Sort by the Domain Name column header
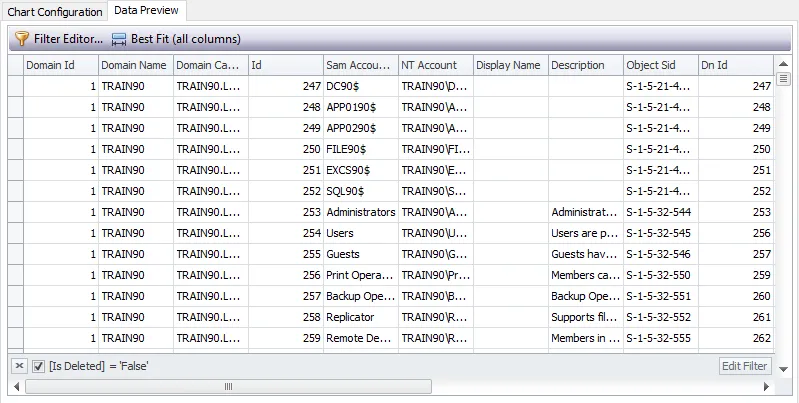Screen dimensions: 799x403 [136, 65]
